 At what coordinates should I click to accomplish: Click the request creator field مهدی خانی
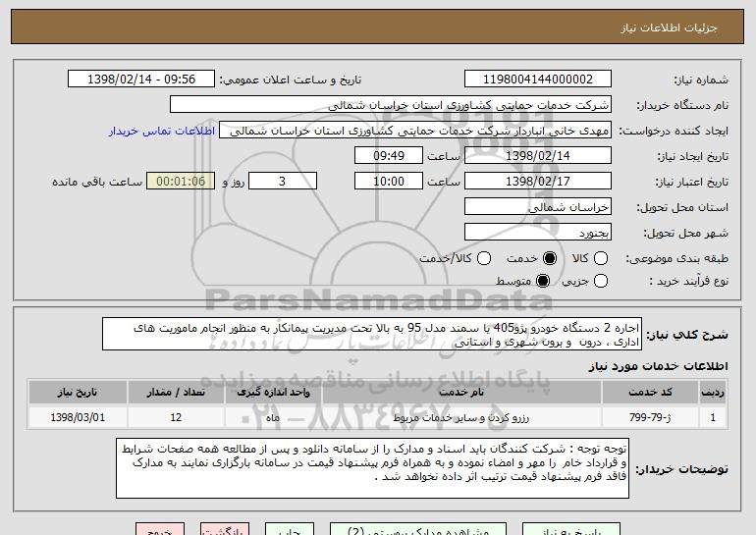tap(415, 131)
